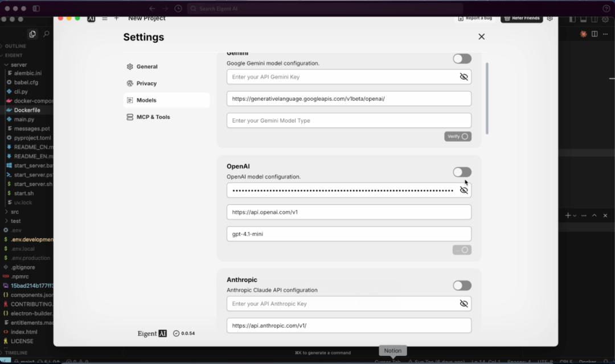615x364 pixels.
Task: Click the orange Claude star icon in editor
Action: coord(584,34)
